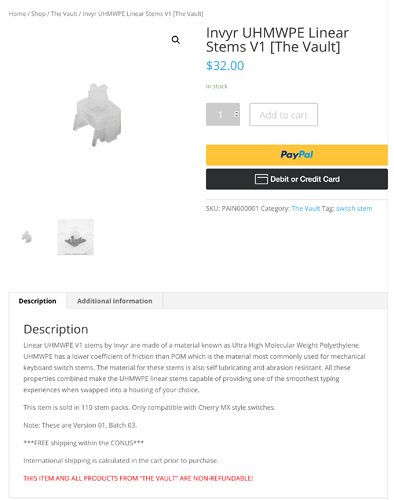This screenshot has width=394, height=500.
Task: Click the credit card icon on dark button
Action: 261,179
